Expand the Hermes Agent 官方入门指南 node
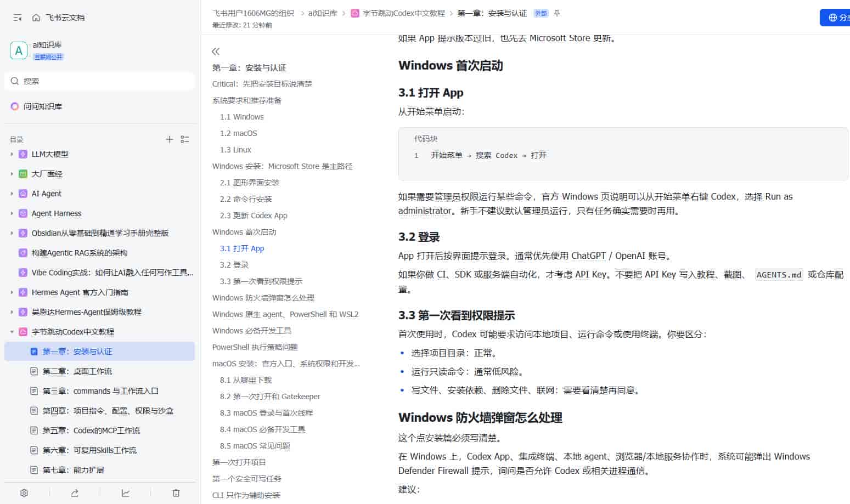The image size is (850, 504). point(12,292)
